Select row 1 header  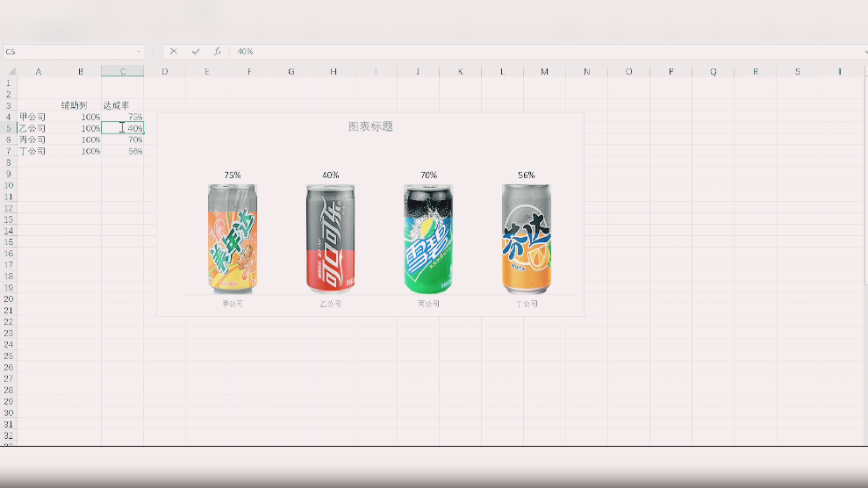[x=8, y=83]
